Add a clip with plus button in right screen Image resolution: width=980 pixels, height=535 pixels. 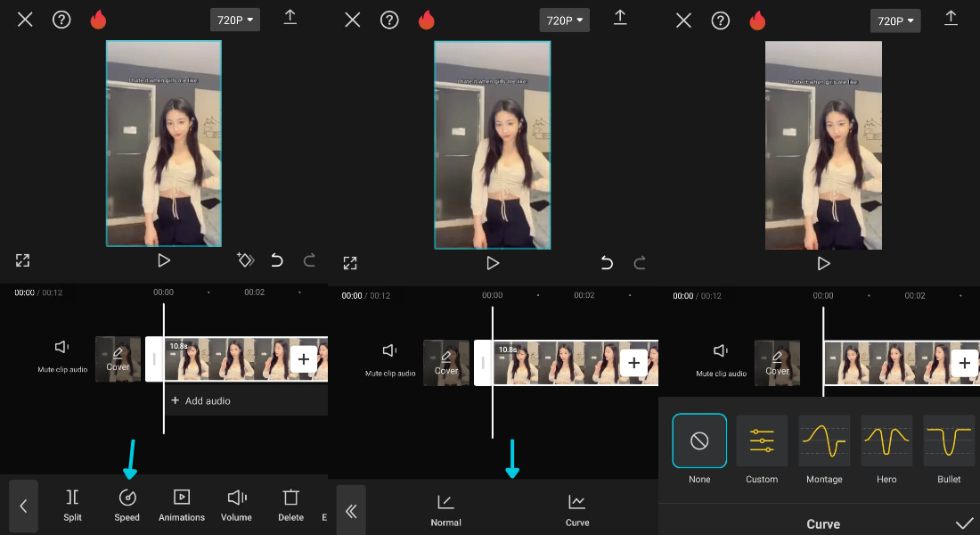pyautogui.click(x=964, y=363)
